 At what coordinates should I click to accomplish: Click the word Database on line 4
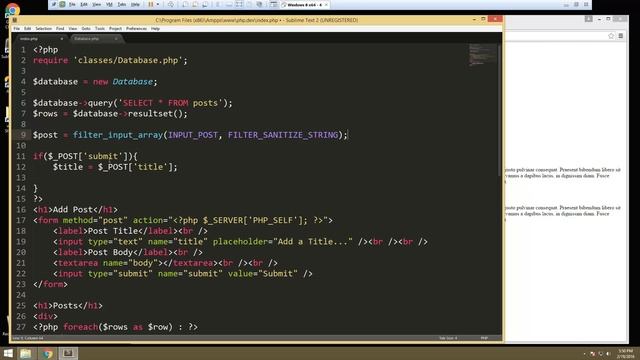pos(133,82)
